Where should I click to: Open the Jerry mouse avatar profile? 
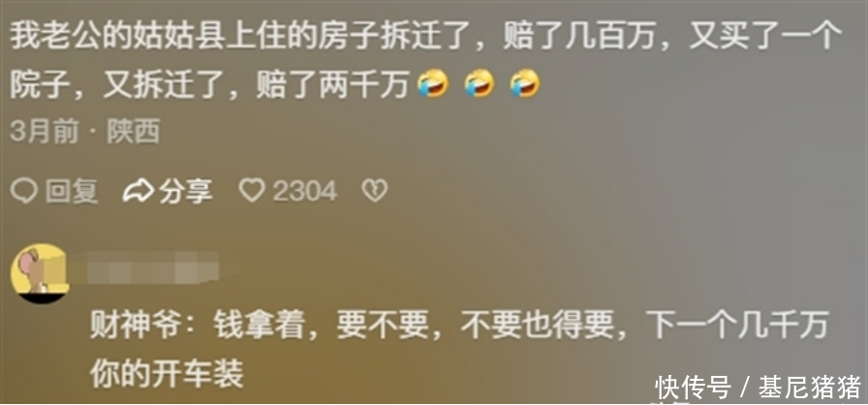pos(40,274)
